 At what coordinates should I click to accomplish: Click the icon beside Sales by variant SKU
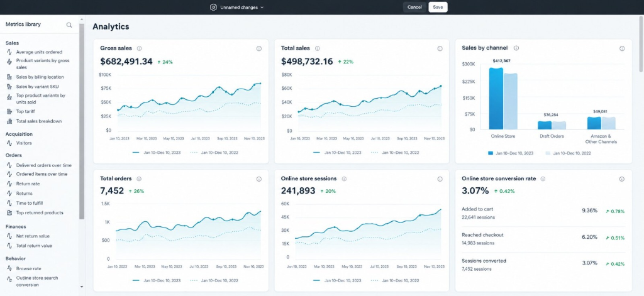(9, 87)
